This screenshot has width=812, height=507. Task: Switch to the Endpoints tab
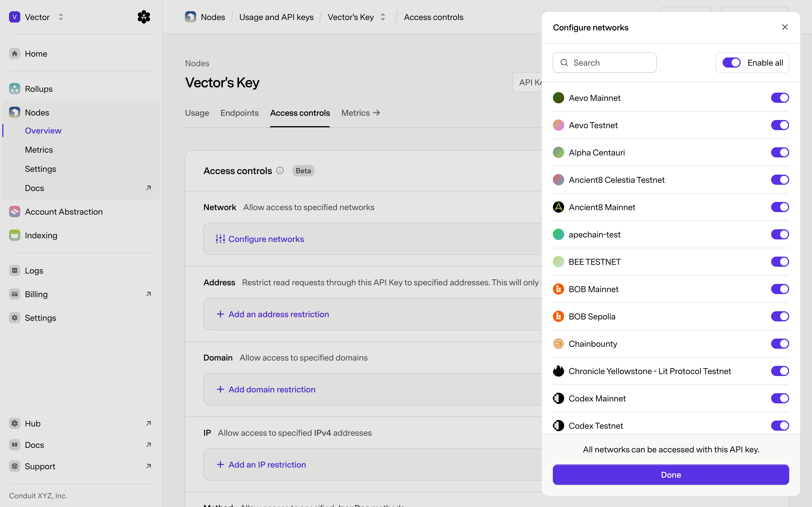coord(239,113)
